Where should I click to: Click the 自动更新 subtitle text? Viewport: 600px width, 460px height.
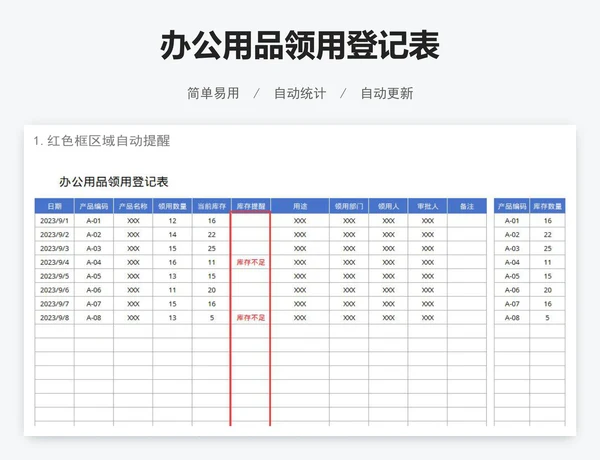387,93
